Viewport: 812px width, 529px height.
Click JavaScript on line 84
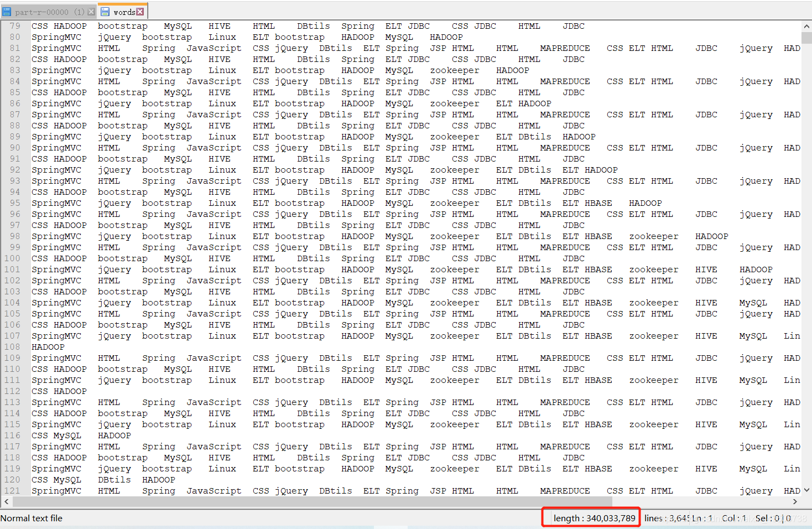(x=214, y=81)
